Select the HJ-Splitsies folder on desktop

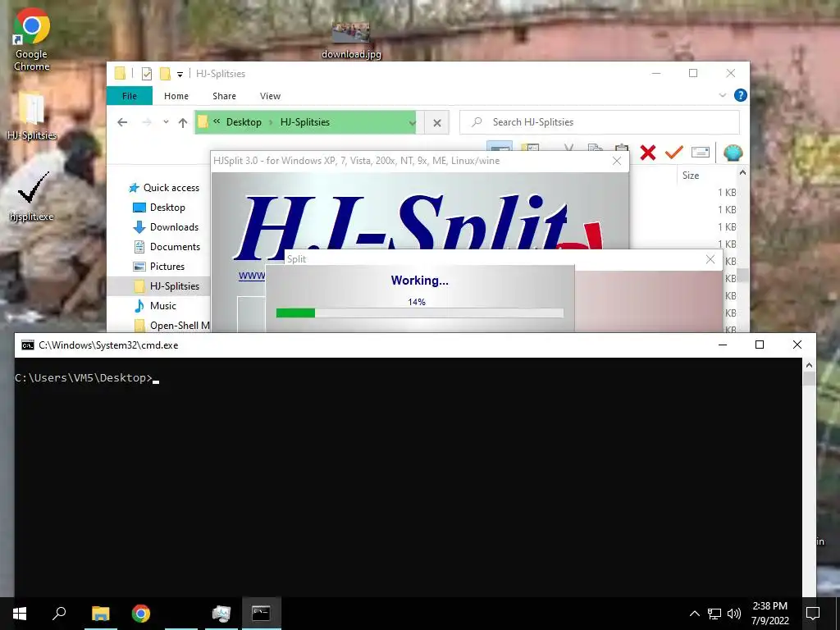pyautogui.click(x=32, y=116)
